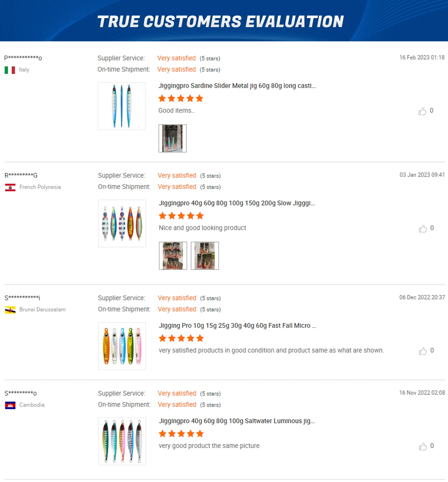Open the Sardine Slider Metal Jig product thumbnail
448x482 pixels.
pyautogui.click(x=122, y=106)
